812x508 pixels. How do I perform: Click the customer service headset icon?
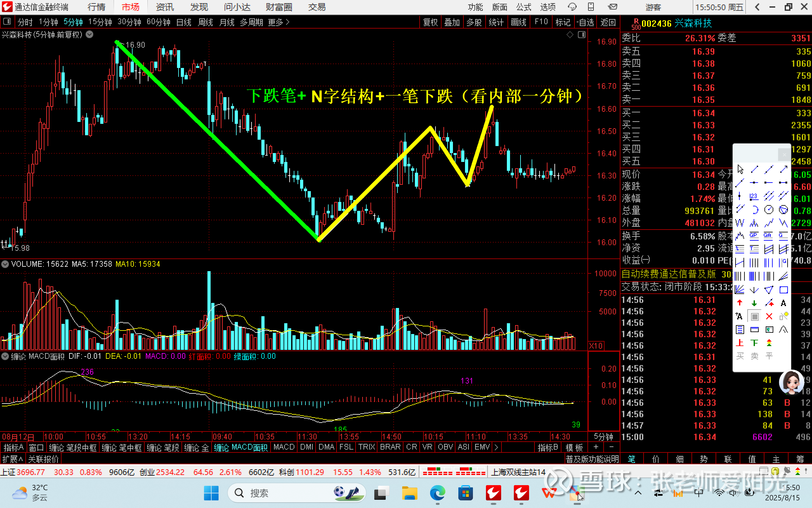coord(572,7)
